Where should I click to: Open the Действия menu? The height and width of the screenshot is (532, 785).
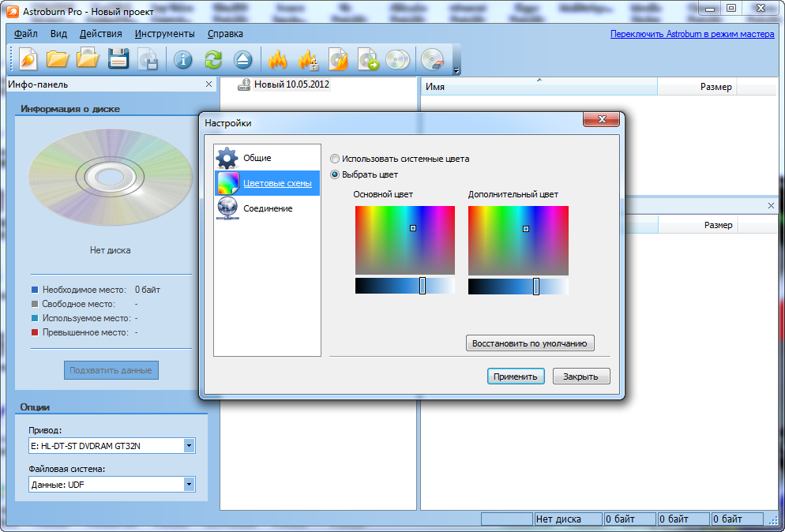[x=100, y=34]
